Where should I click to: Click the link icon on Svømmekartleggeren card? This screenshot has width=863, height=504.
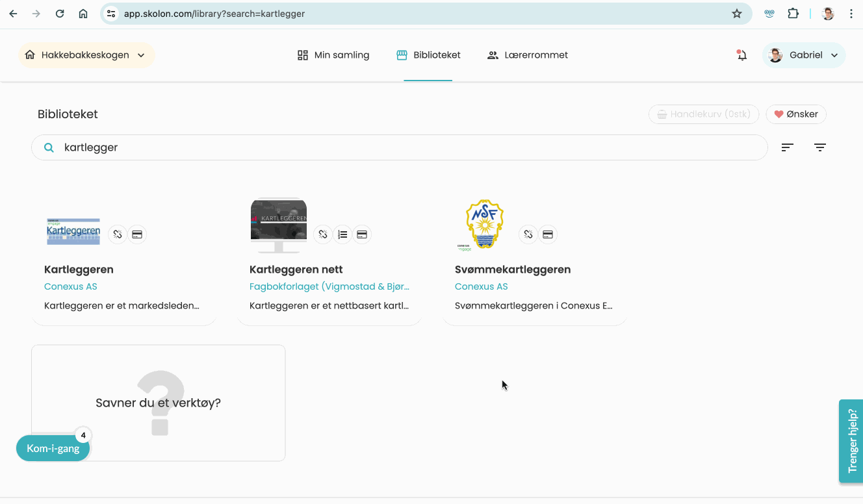[528, 234]
